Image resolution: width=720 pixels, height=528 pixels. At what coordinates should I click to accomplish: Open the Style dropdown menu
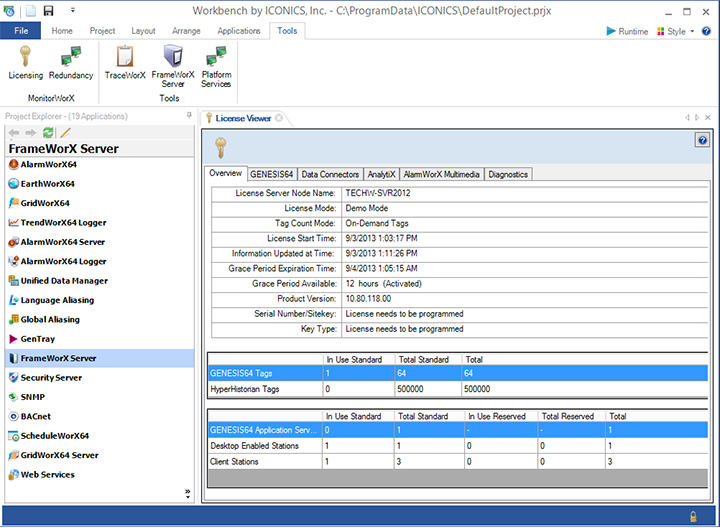point(675,31)
